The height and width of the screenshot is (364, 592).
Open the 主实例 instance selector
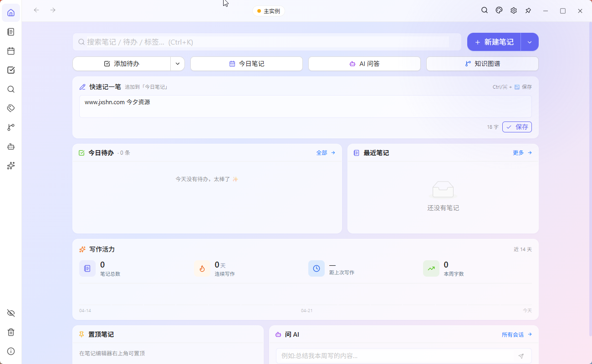(268, 10)
